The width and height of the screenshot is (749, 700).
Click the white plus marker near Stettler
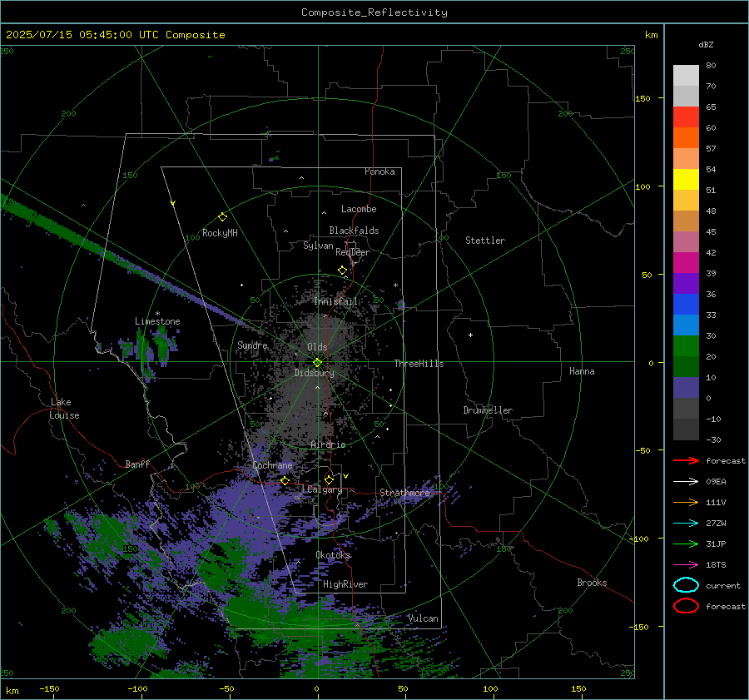tap(470, 335)
